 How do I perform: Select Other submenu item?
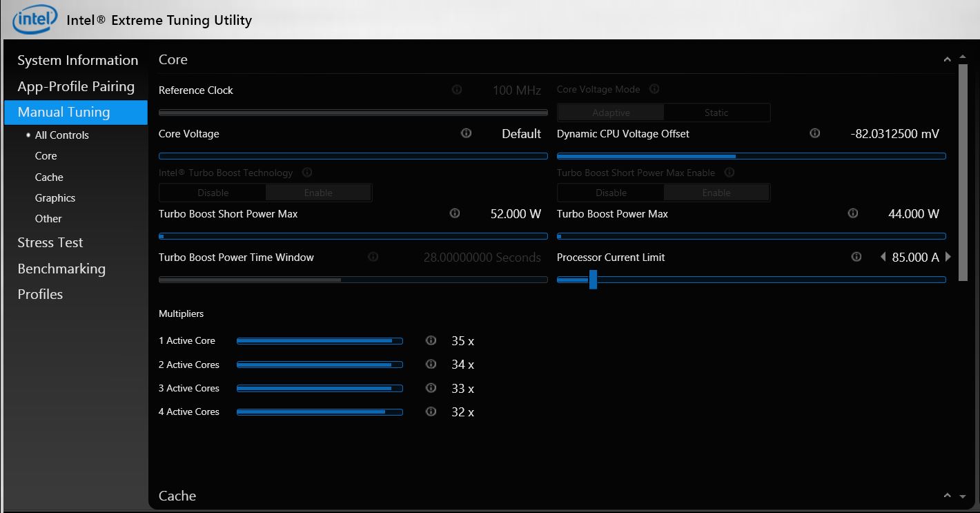pos(48,219)
